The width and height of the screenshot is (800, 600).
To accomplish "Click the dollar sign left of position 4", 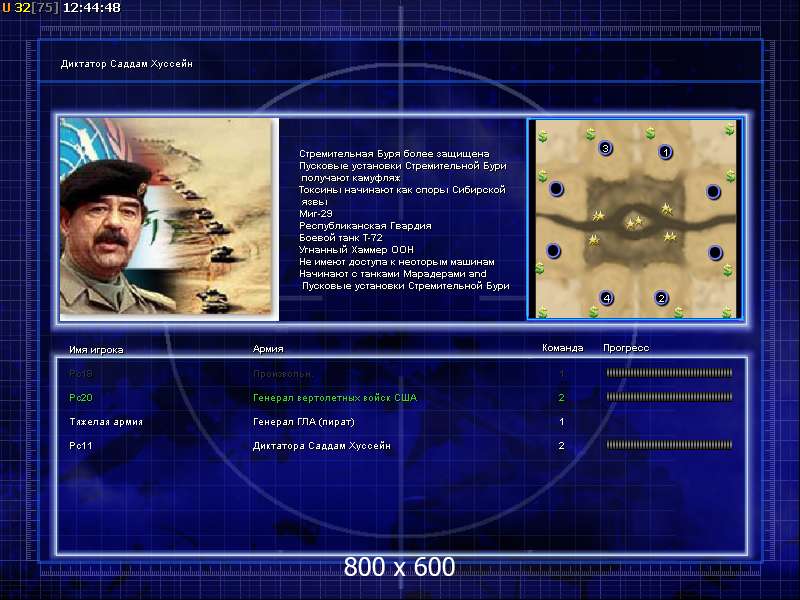I will coord(593,311).
